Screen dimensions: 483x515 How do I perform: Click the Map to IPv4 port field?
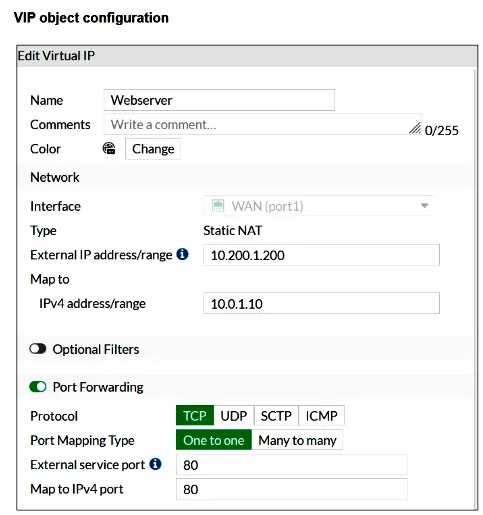pos(292,489)
